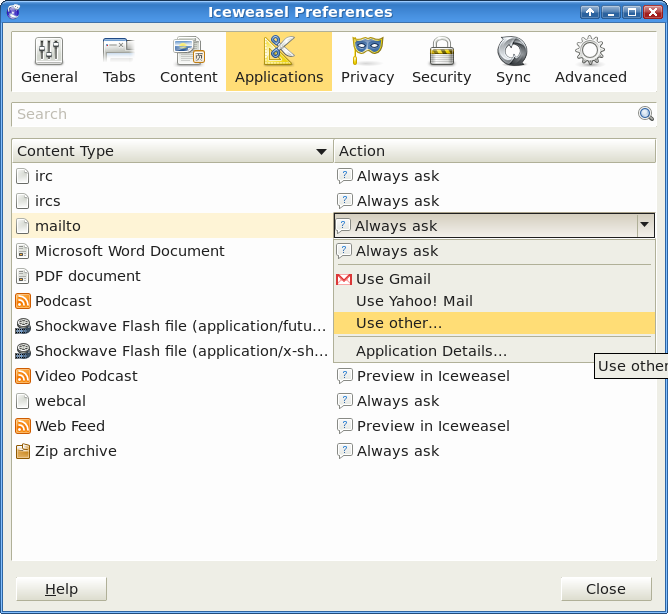Click the Video Podcast feed icon

click(23, 376)
